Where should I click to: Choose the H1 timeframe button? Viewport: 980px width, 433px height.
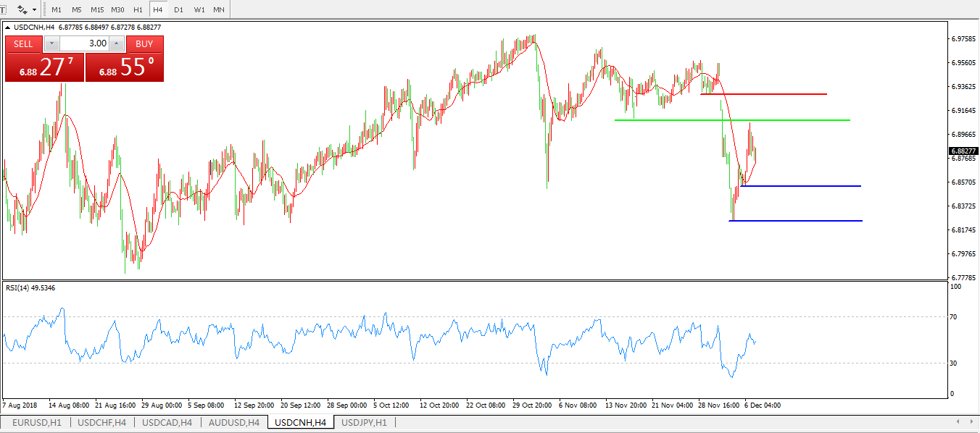[x=138, y=10]
